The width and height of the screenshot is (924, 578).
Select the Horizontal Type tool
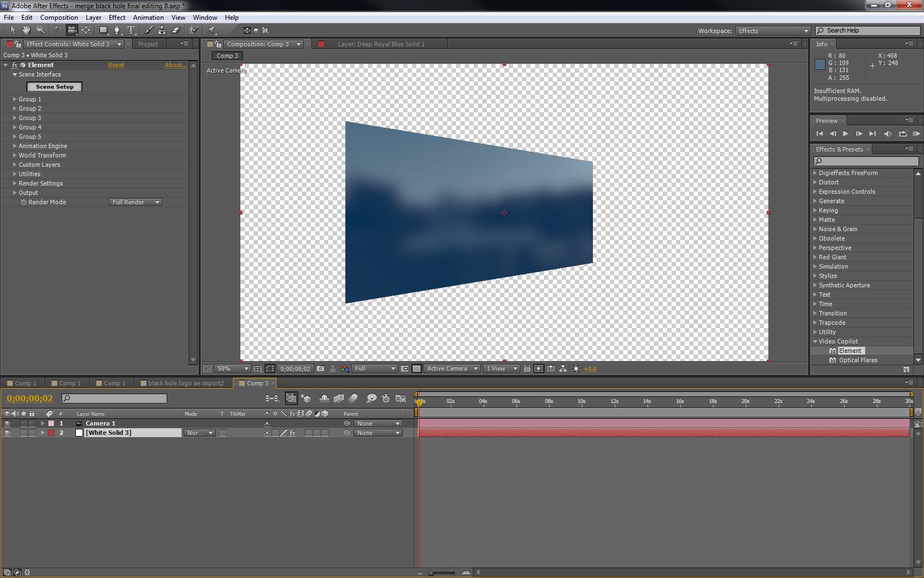(x=131, y=30)
